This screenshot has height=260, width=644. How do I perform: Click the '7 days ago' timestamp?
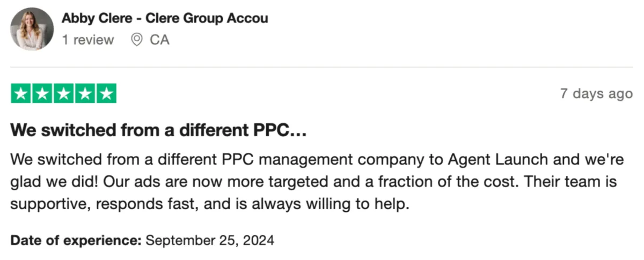(x=596, y=94)
